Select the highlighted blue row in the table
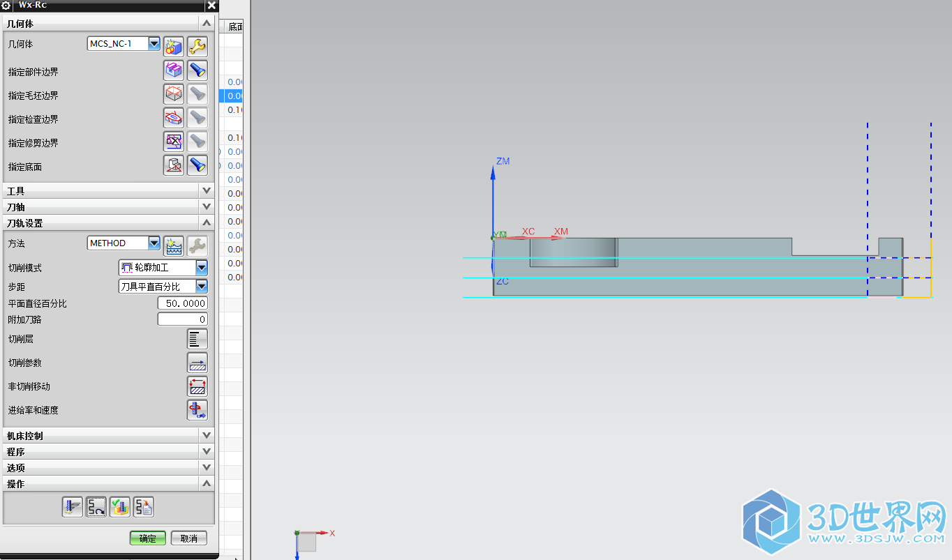The width and height of the screenshot is (952, 560). (x=232, y=96)
